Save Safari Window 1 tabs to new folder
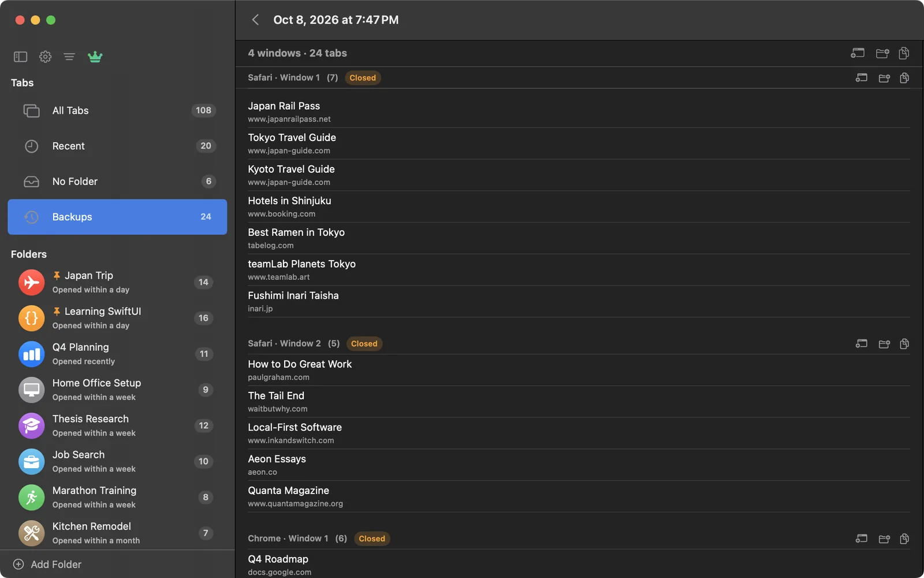 click(884, 77)
